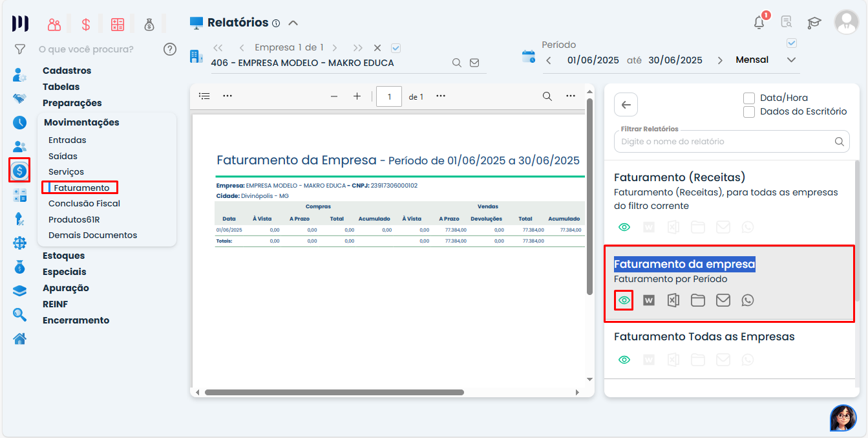Uncheck the checkbox next to Empresa 1 de 1
Image resolution: width=868 pixels, height=438 pixels.
395,47
